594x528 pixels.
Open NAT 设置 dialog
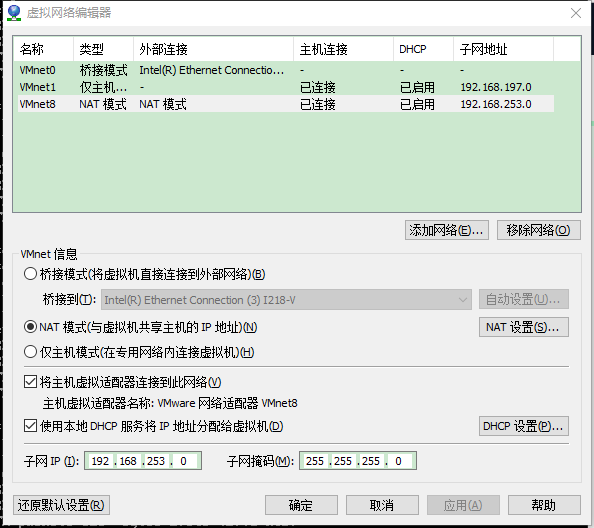pos(524,327)
